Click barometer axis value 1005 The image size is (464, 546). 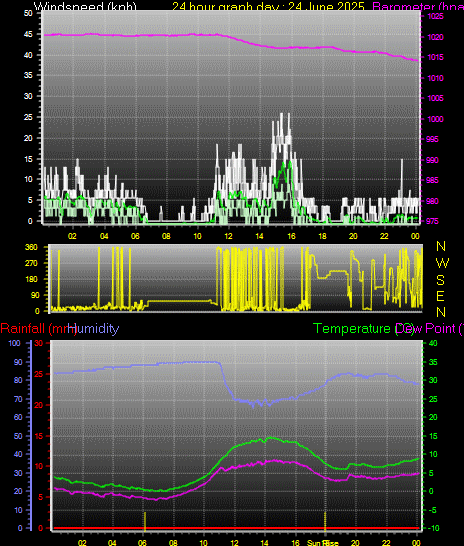click(x=435, y=98)
